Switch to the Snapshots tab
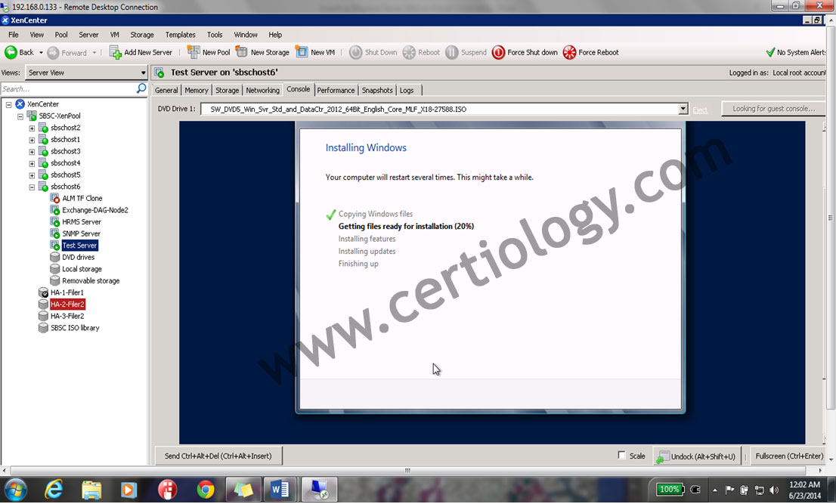The width and height of the screenshot is (836, 504). pos(377,90)
